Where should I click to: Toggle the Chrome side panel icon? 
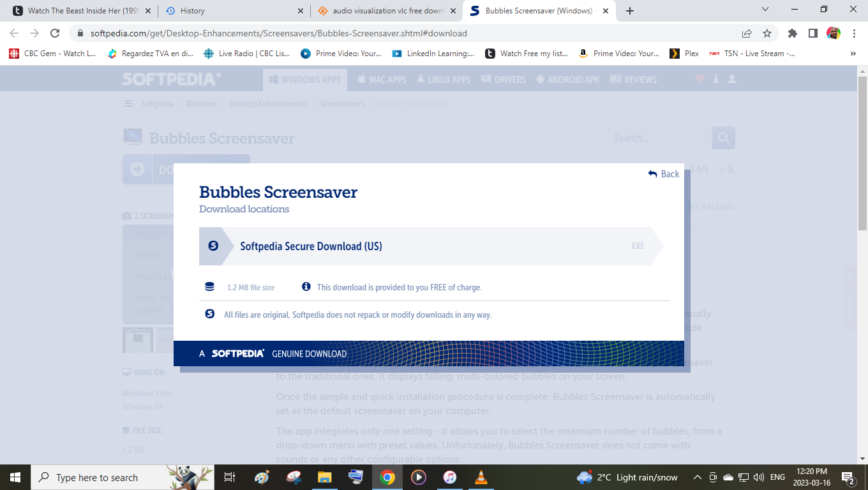pyautogui.click(x=813, y=33)
